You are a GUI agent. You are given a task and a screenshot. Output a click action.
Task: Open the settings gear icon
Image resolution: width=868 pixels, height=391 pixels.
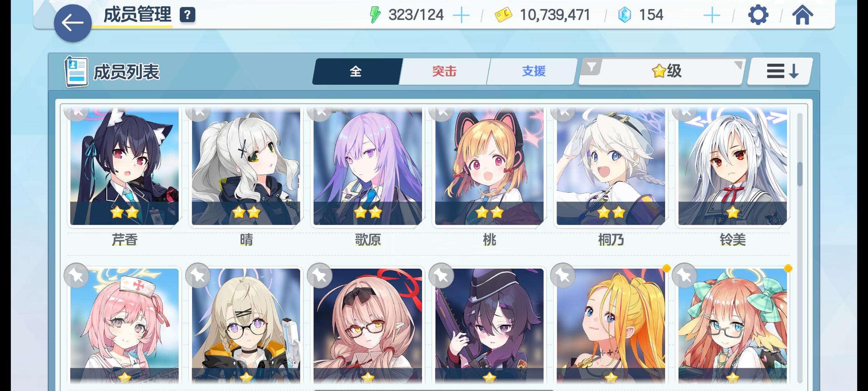click(x=758, y=15)
